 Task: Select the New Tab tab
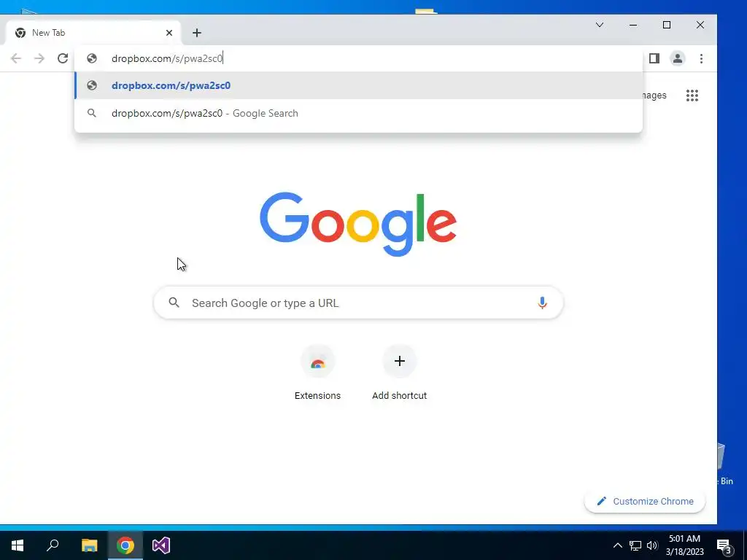93,33
